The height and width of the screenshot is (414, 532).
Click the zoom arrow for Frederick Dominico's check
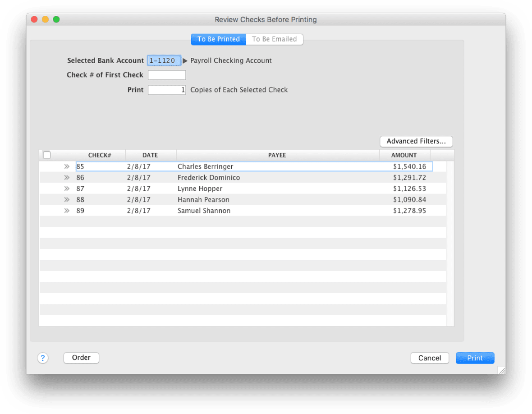pyautogui.click(x=67, y=177)
